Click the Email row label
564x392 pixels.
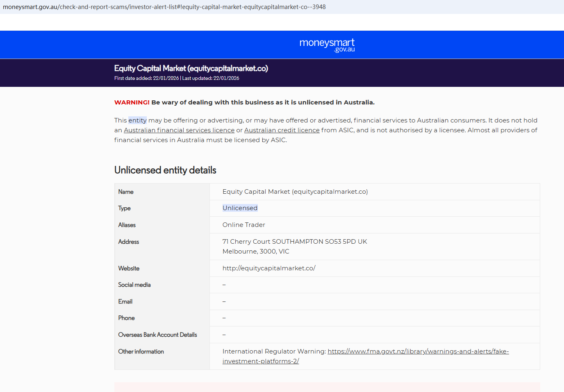[x=125, y=301]
